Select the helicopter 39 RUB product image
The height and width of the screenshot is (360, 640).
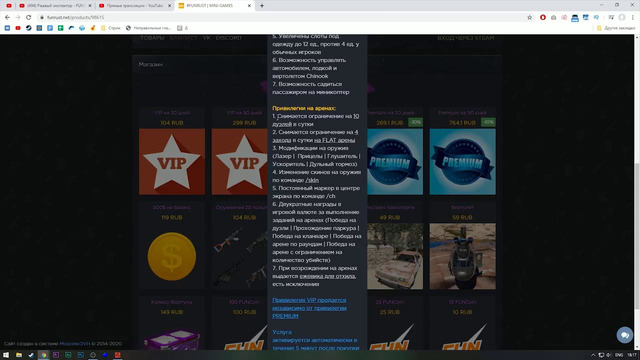tap(462, 256)
